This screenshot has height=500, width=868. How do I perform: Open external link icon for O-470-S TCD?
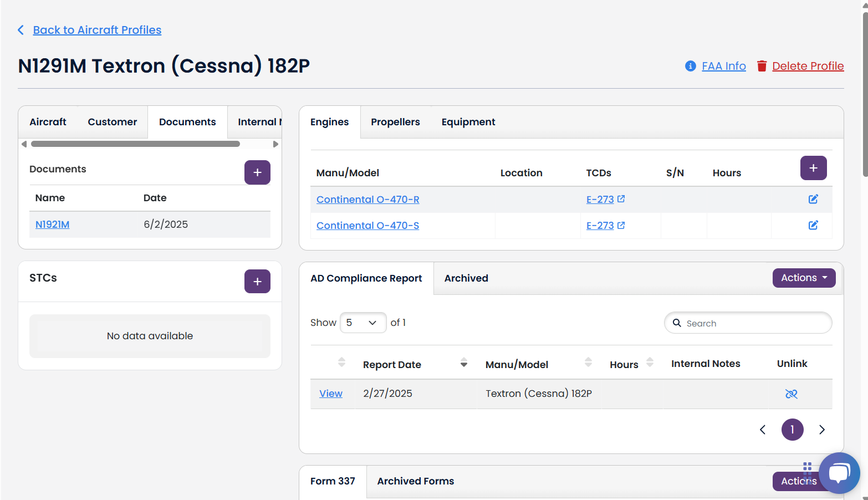pyautogui.click(x=621, y=225)
